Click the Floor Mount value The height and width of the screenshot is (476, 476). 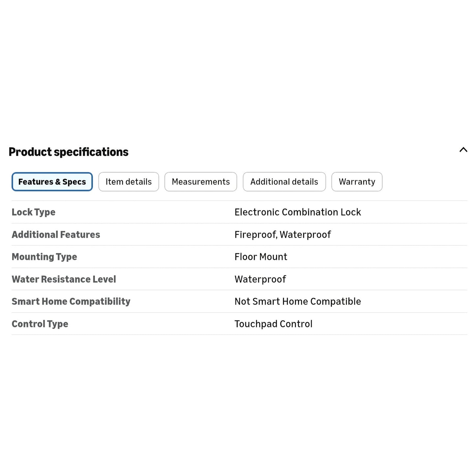click(261, 257)
